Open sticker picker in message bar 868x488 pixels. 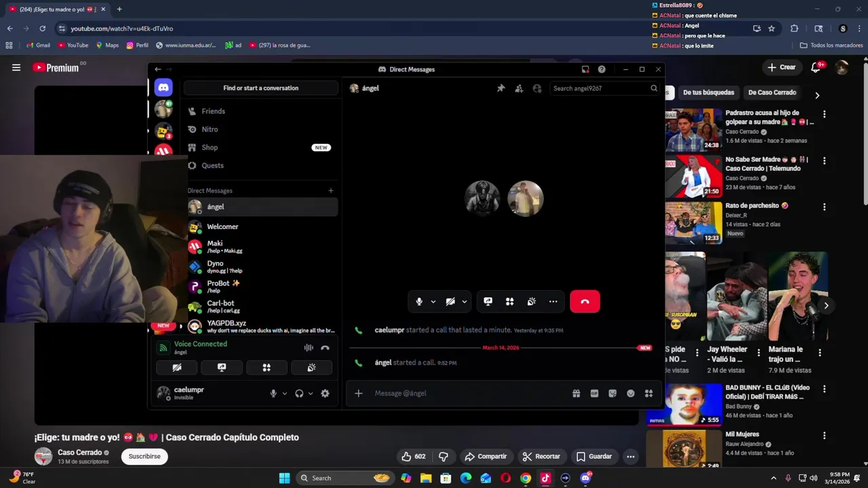point(612,393)
